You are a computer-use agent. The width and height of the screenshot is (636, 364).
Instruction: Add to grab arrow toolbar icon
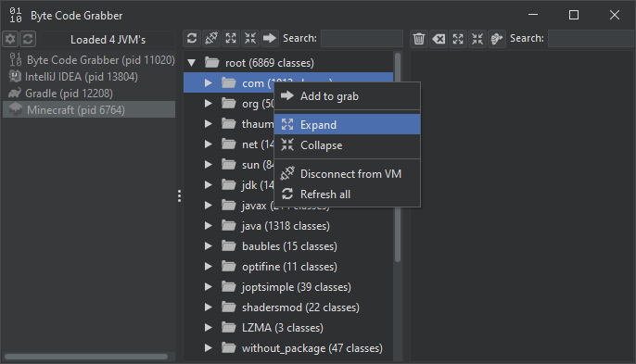pyautogui.click(x=270, y=39)
